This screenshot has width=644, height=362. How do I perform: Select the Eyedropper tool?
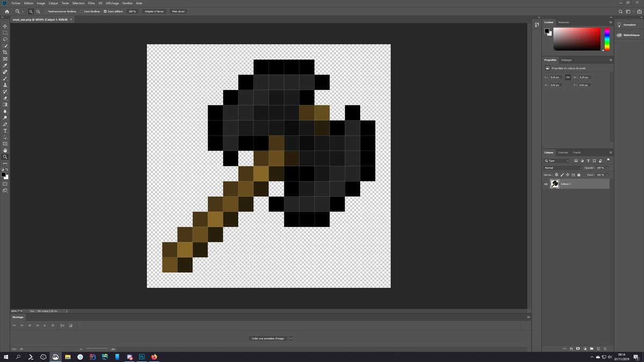pos(5,65)
